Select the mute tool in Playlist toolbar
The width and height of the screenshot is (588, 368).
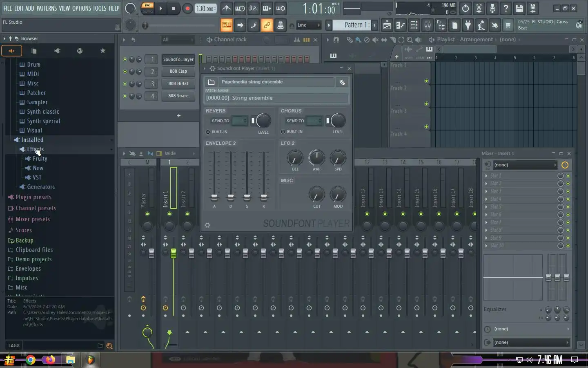(x=375, y=40)
